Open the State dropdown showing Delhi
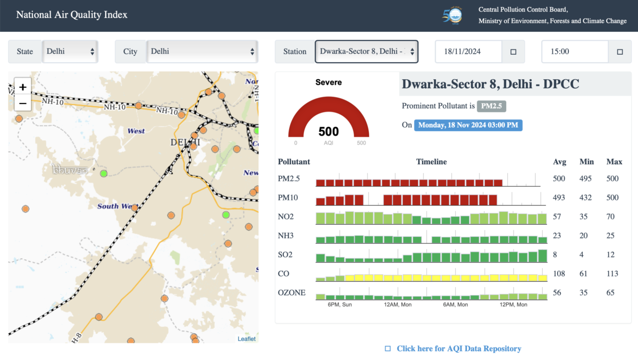This screenshot has height=364, width=638. [x=70, y=52]
